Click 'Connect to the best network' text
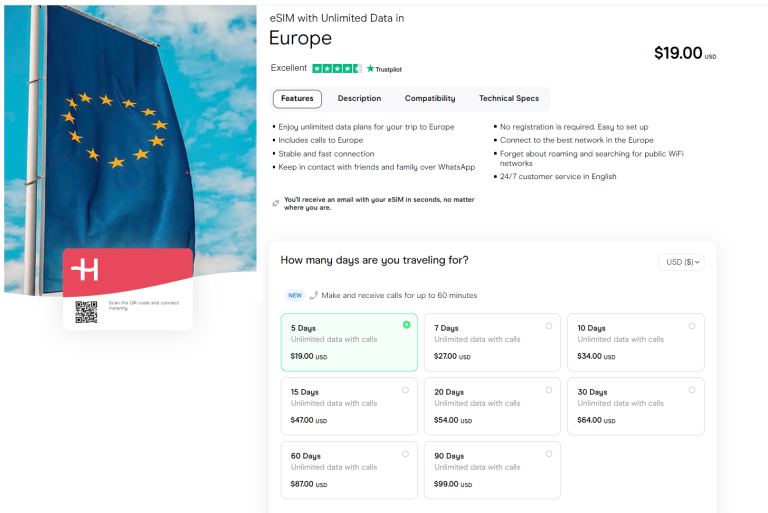 point(576,140)
